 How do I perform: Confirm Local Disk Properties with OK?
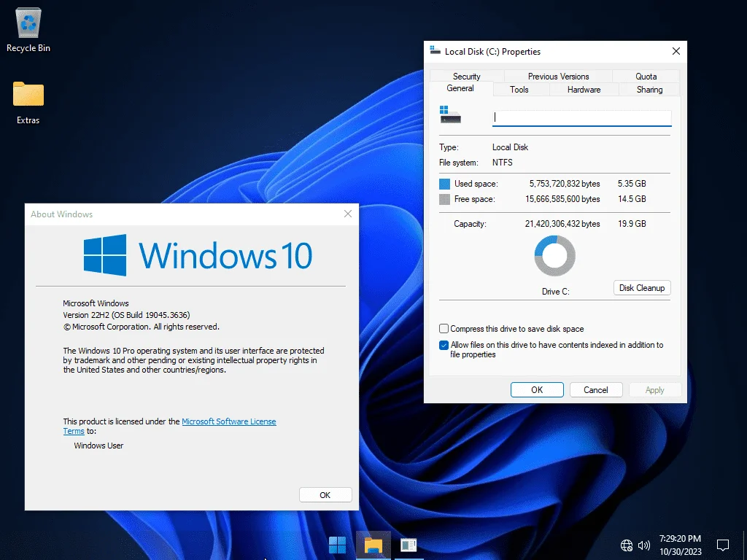537,389
